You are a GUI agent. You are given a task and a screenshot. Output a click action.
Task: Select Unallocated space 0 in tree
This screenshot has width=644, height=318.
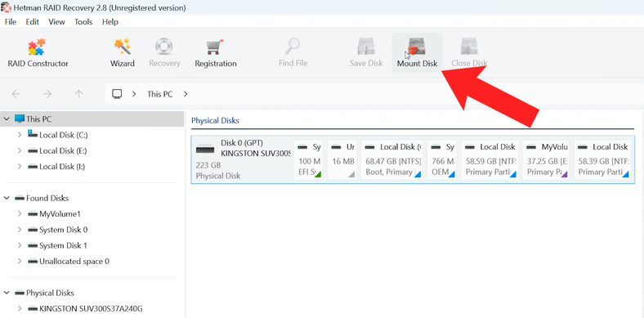tap(74, 262)
